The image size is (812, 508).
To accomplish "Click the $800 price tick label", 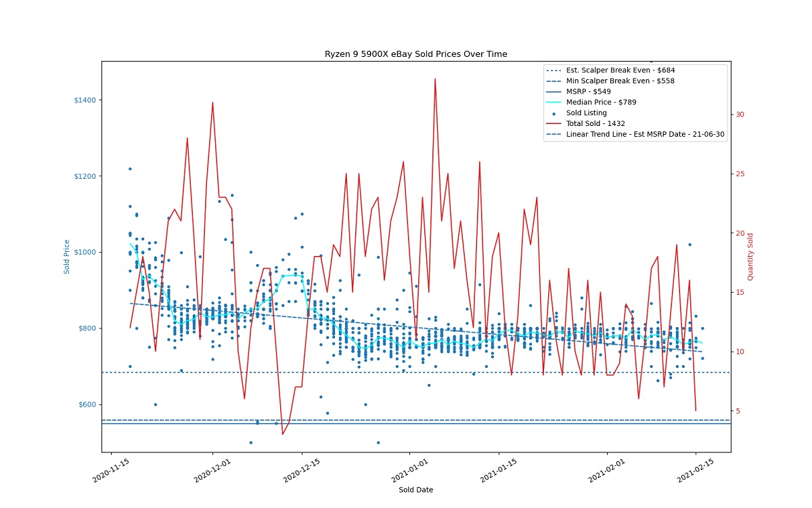I will [87, 329].
